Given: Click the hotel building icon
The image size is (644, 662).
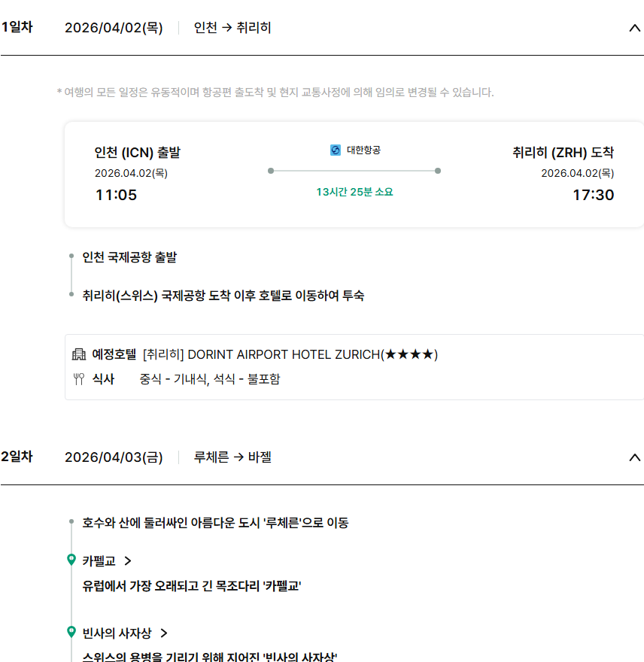Looking at the screenshot, I should [79, 354].
